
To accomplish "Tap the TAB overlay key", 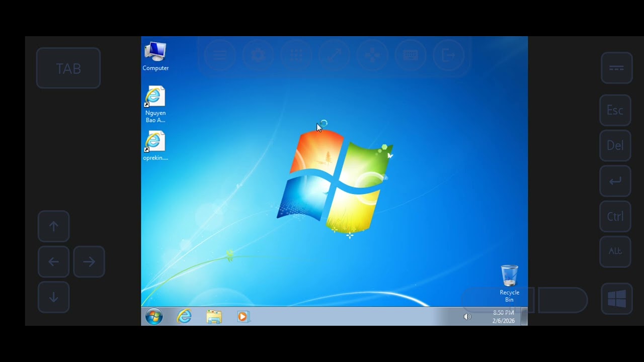I will tap(68, 68).
